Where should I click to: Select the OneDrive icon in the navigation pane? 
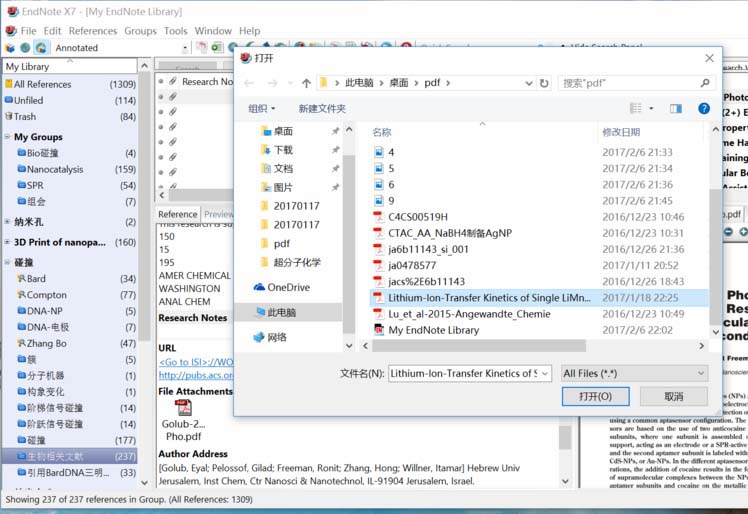point(261,287)
